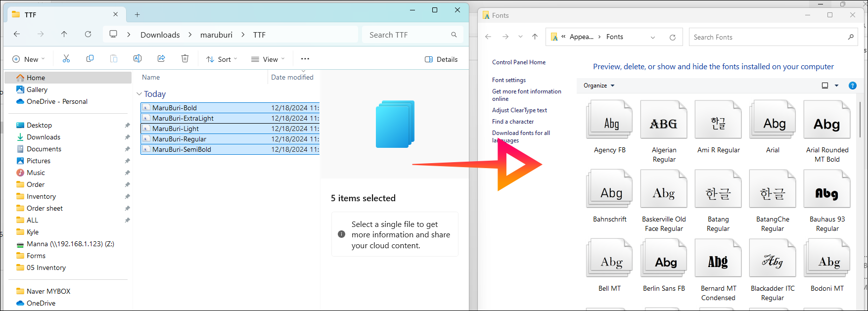The height and width of the screenshot is (311, 868).
Task: Open the See more ellipsis menu in Explorer
Action: coord(305,59)
